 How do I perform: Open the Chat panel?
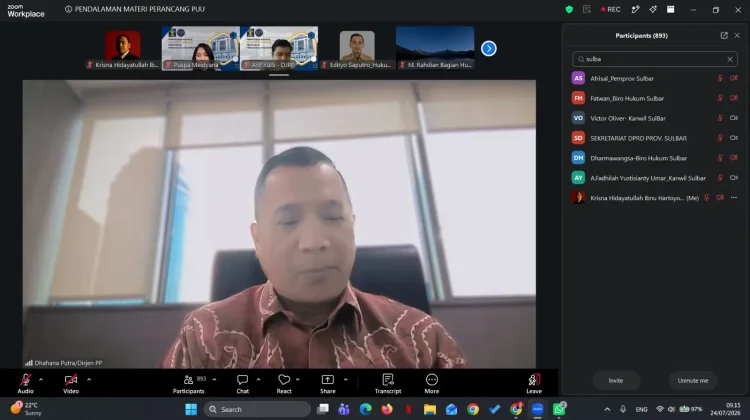point(243,384)
